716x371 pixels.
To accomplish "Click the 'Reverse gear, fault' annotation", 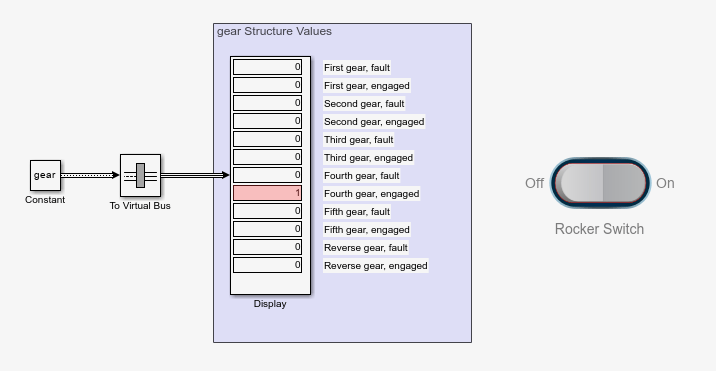I will point(366,248).
